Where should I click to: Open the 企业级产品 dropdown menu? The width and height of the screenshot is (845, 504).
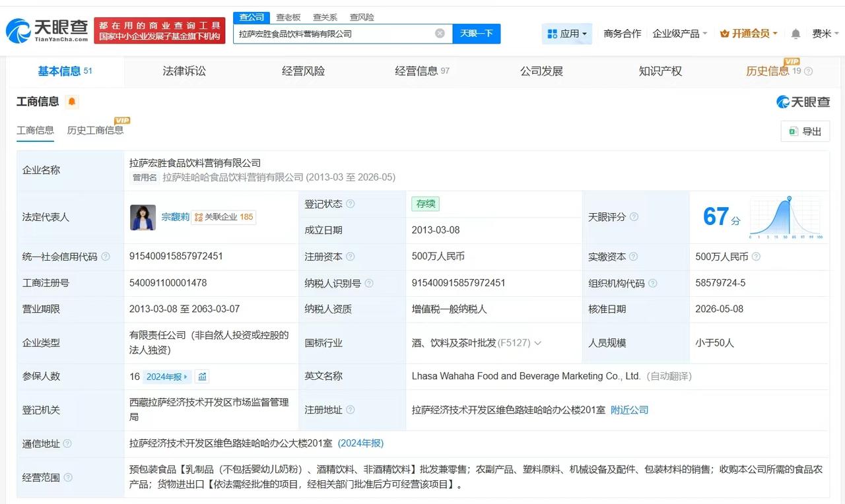click(680, 34)
